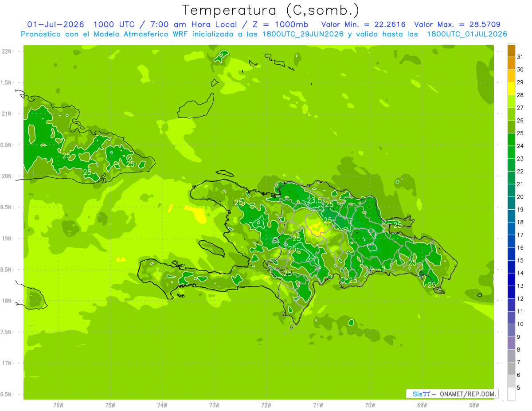Click the legend value "28"

[x=520, y=95]
